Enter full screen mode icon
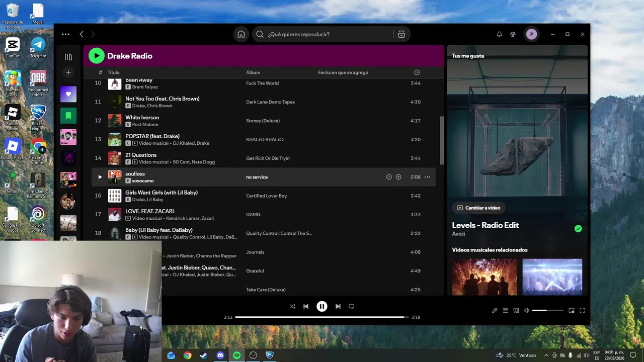The width and height of the screenshot is (644, 362). pos(582,311)
